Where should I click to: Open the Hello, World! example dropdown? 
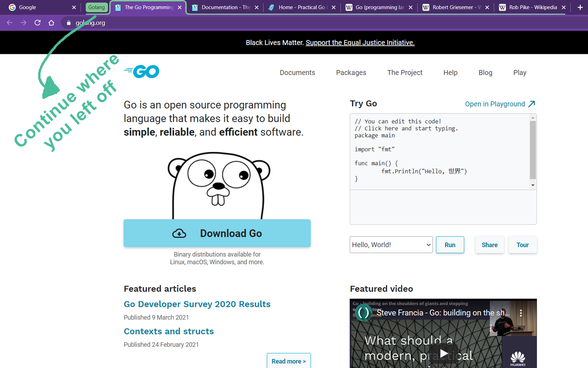[391, 245]
